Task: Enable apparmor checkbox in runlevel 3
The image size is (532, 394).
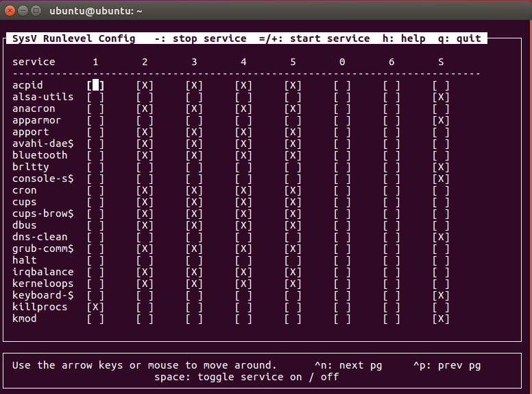Action: tap(194, 120)
